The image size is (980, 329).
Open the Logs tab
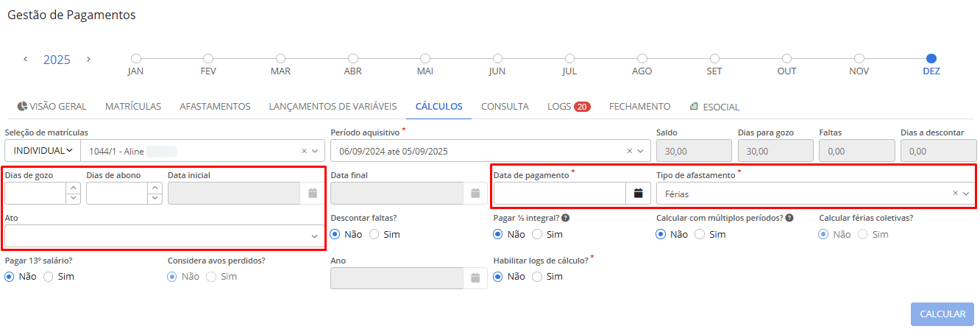[x=569, y=107]
